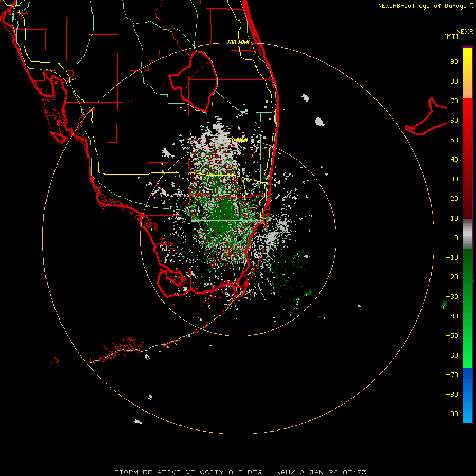The height and width of the screenshot is (476, 476).
Task: Select the positive 20 scale value
Action: [454, 199]
